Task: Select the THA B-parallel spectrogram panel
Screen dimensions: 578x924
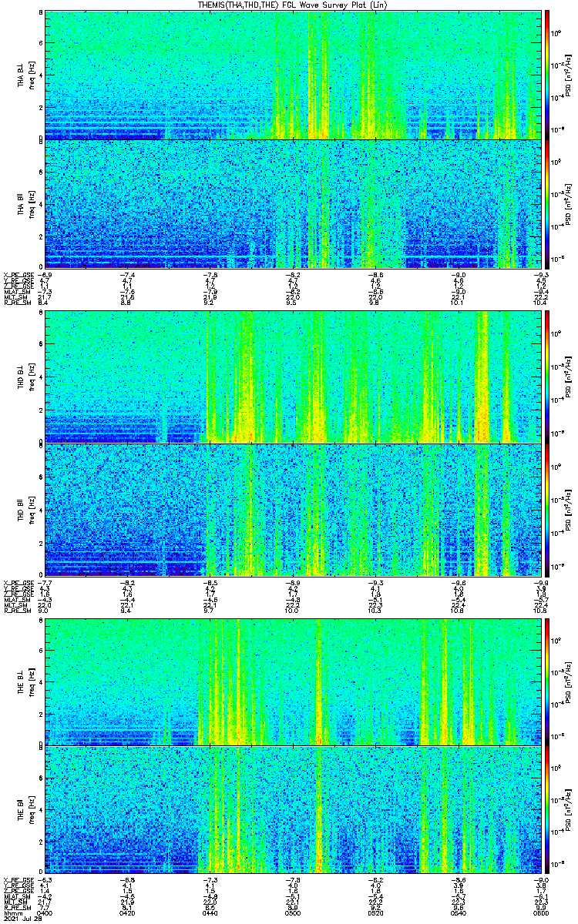Action: pyautogui.click(x=292, y=204)
